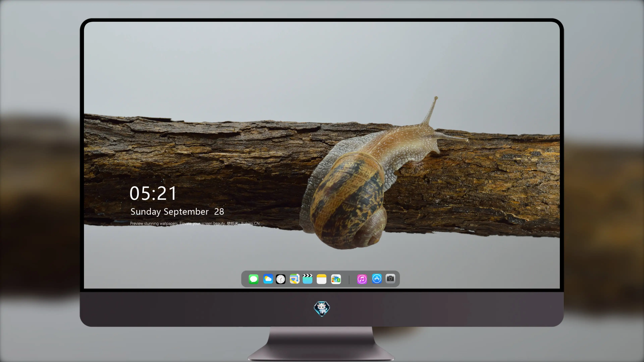The width and height of the screenshot is (644, 362).
Task: Open the Messages app in the dock
Action: coord(254,279)
